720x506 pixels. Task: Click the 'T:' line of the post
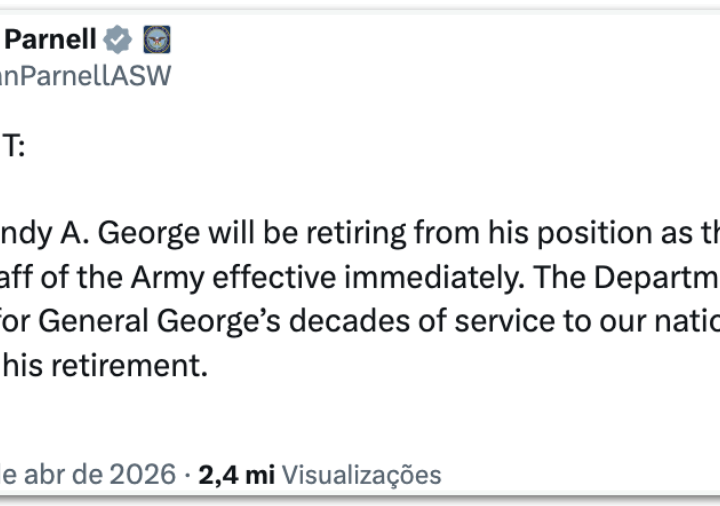pyautogui.click(x=13, y=147)
